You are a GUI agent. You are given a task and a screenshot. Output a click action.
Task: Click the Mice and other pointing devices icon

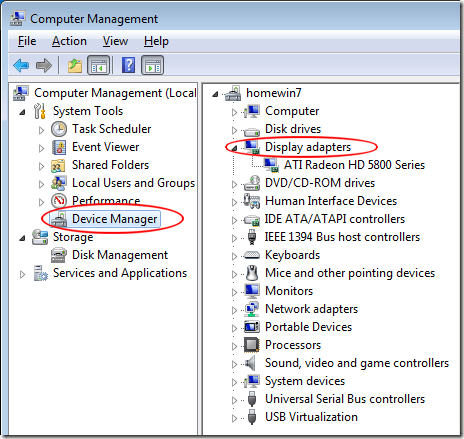click(x=252, y=273)
